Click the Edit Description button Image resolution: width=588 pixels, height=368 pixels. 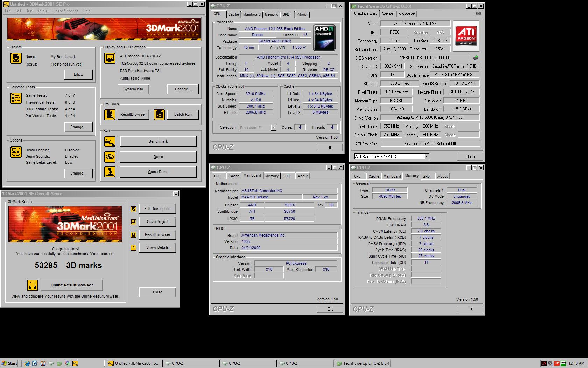pos(157,209)
